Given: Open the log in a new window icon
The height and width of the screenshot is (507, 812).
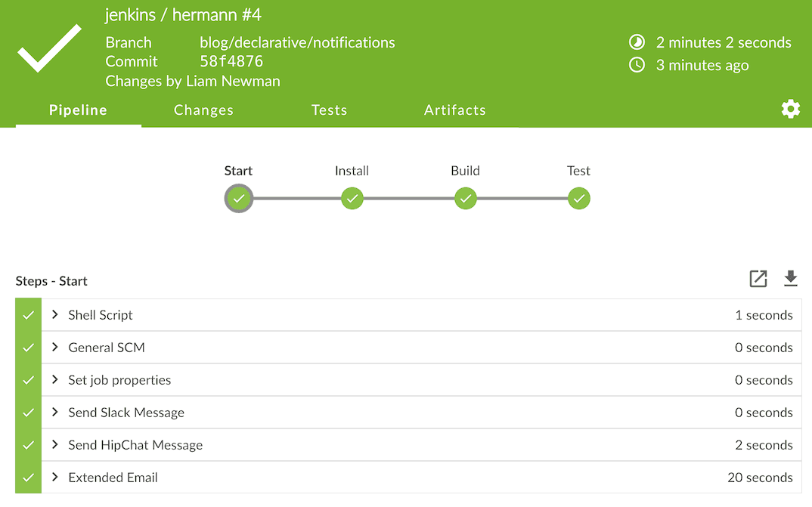Looking at the screenshot, I should click(758, 279).
